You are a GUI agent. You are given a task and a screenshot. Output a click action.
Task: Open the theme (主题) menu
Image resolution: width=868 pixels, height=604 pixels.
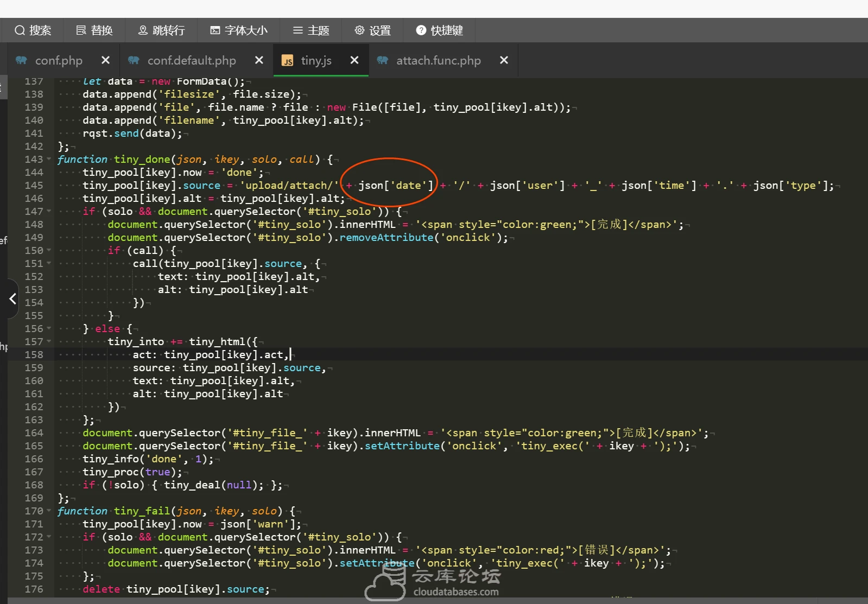coord(311,30)
